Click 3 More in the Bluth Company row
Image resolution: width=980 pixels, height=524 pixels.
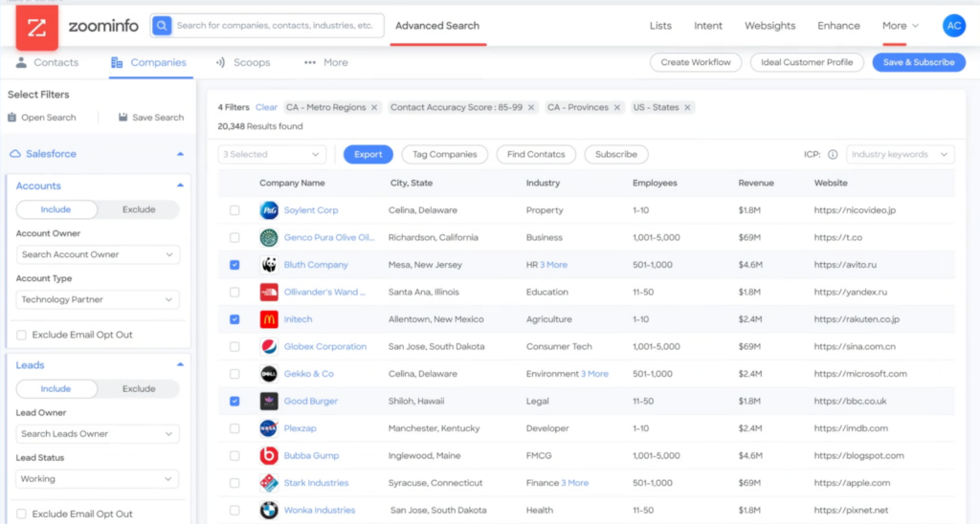pyautogui.click(x=554, y=265)
